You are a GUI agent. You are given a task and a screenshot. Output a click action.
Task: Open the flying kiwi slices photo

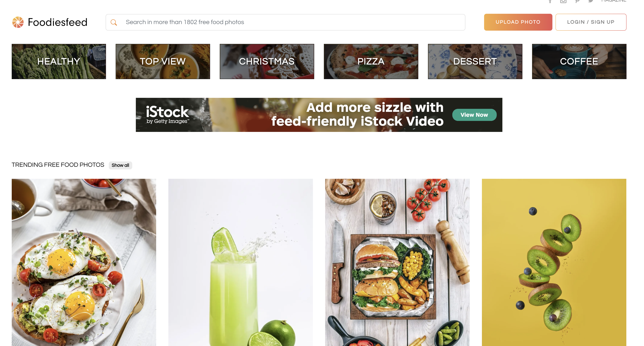point(554,262)
